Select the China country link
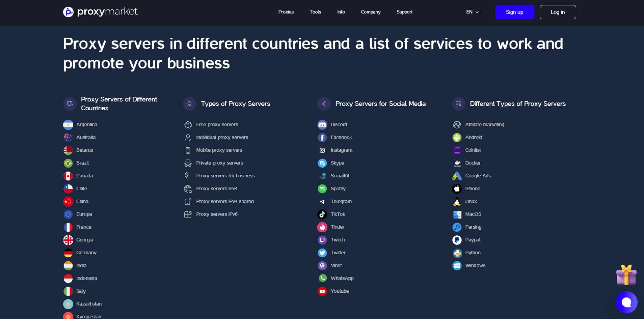Viewport: 644px width, 319px height. (x=82, y=202)
